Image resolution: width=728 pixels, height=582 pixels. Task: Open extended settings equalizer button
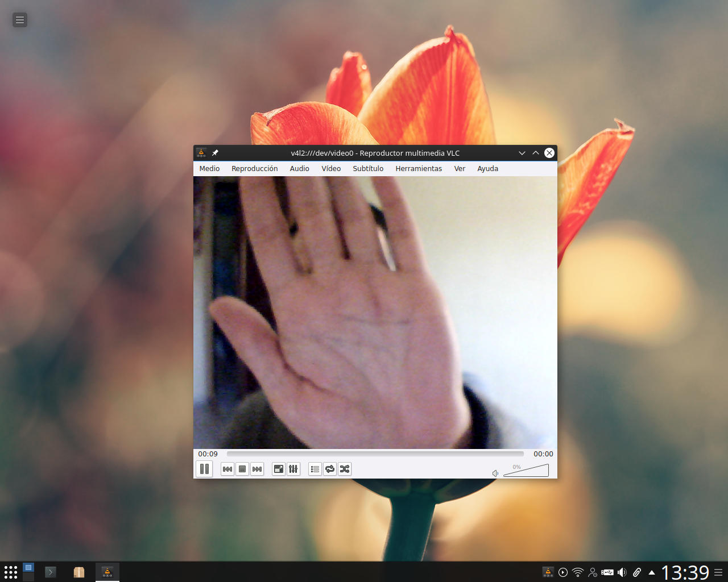pyautogui.click(x=293, y=469)
